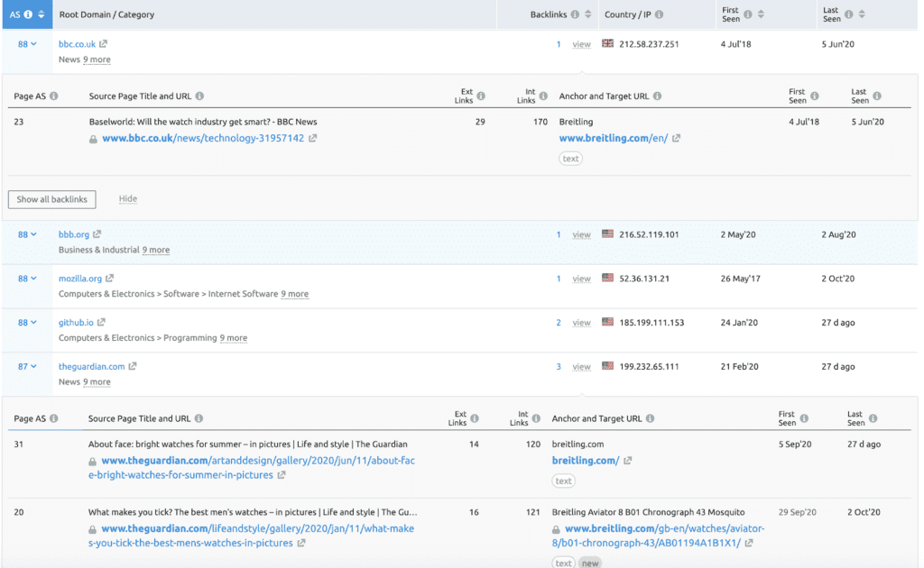The width and height of the screenshot is (924, 568).
Task: Open external icon after the aviator-8 Breitling URL
Action: click(749, 544)
